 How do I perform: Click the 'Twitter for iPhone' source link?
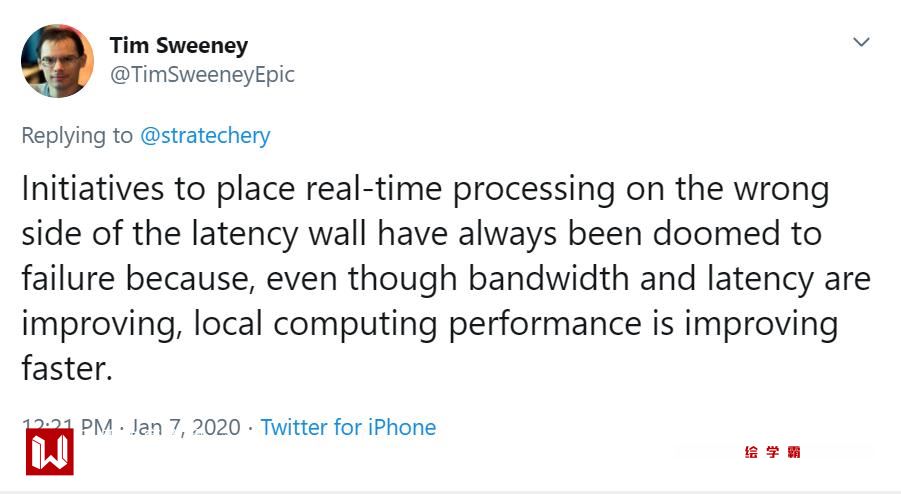tap(348, 427)
